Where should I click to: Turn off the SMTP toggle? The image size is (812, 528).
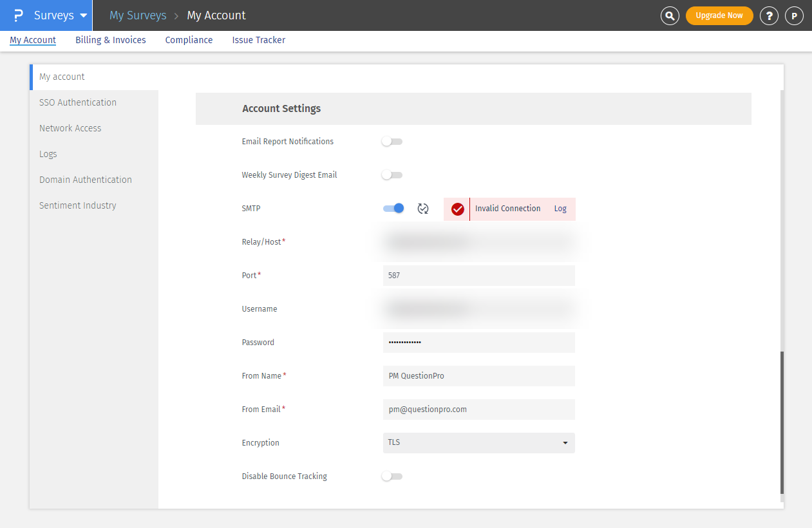pos(393,208)
